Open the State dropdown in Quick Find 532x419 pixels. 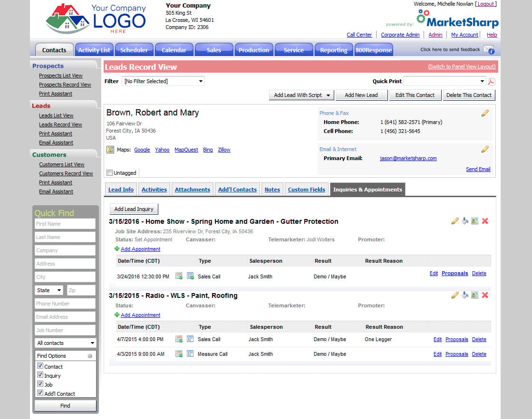[x=49, y=290]
